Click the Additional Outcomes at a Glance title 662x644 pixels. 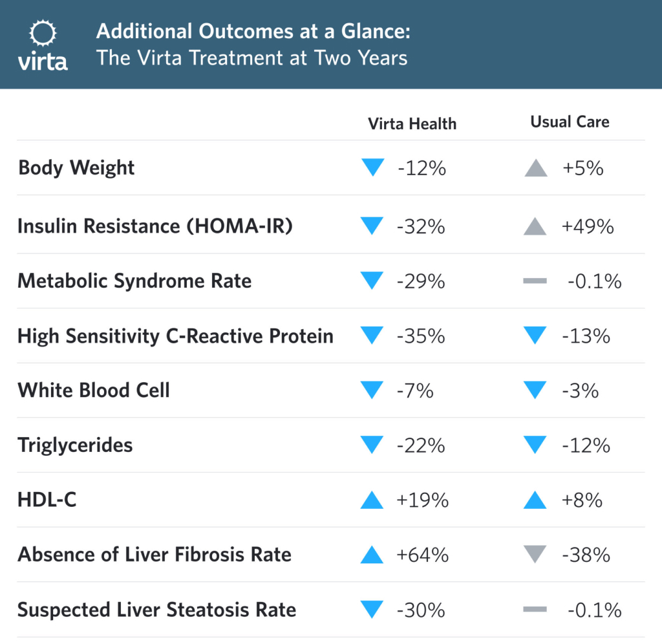[x=253, y=31]
